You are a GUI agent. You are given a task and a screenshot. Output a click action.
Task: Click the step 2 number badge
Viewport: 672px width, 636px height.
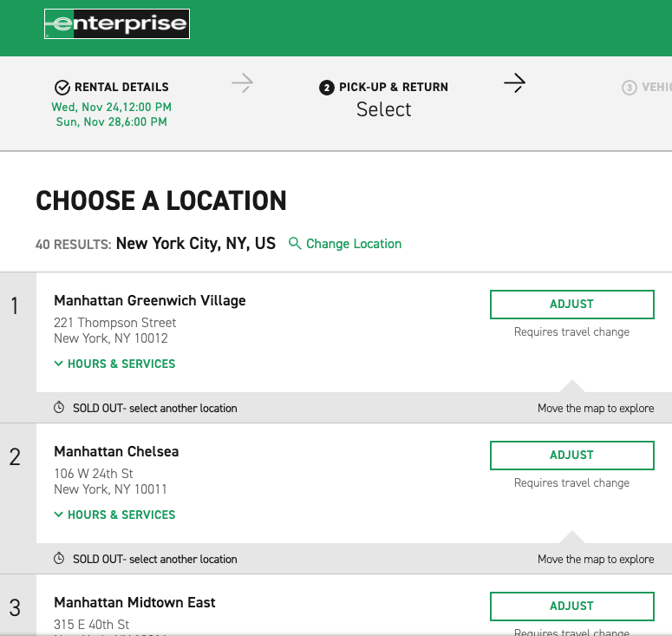pos(327,88)
